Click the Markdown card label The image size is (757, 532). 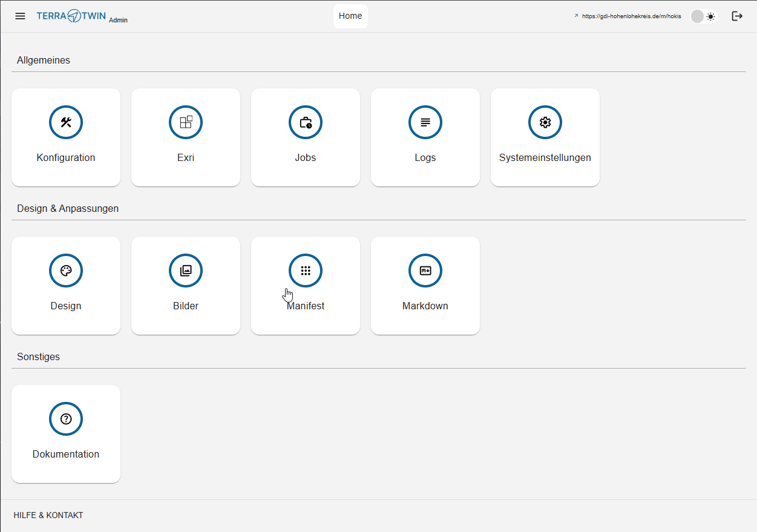(x=425, y=306)
